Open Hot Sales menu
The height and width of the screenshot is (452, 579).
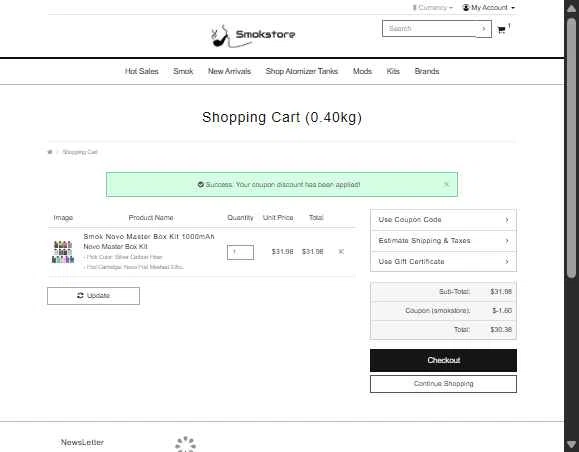[x=141, y=71]
